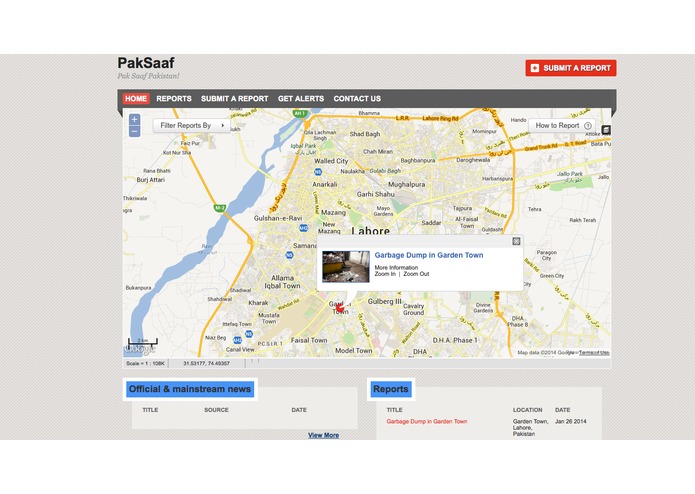Click the Pak Saaf Pakistan! tagline
The height and width of the screenshot is (494, 695).
[148, 76]
